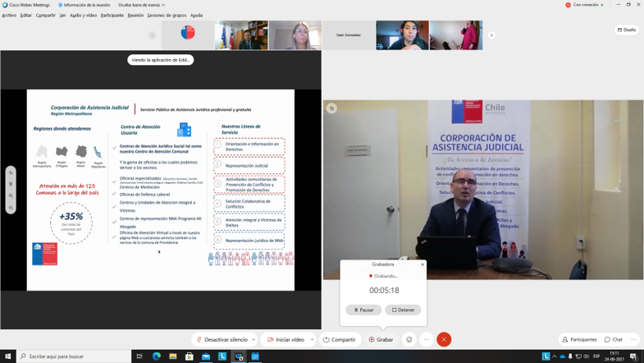Viewport: 644px width, 363px height.
Task: Stop the recording with Detener
Action: 404,310
